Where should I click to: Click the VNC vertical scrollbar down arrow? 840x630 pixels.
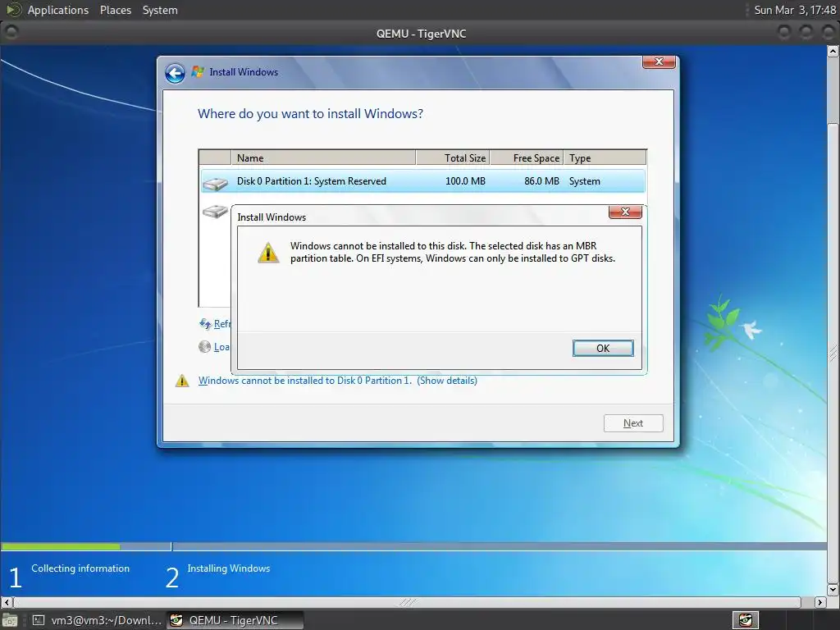[833, 589]
